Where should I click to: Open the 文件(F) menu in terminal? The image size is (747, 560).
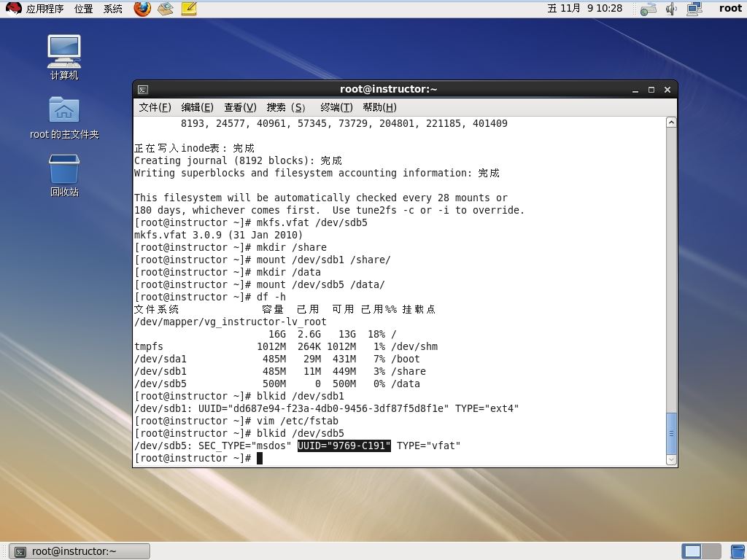coord(155,107)
